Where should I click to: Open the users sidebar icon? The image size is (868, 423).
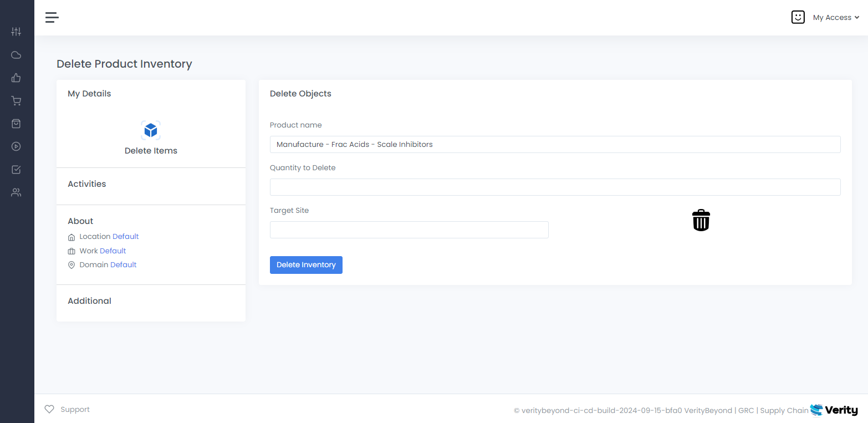(16, 192)
